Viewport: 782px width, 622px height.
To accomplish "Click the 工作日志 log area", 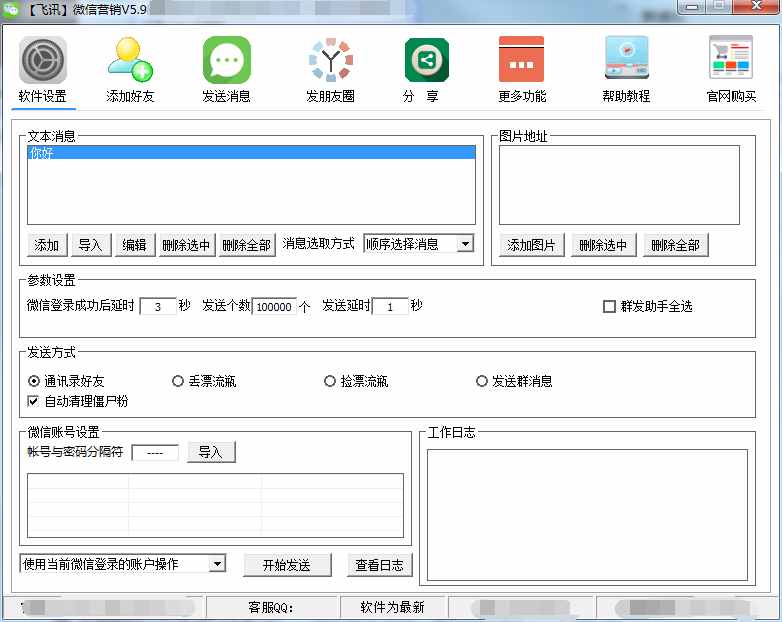I will (x=587, y=515).
